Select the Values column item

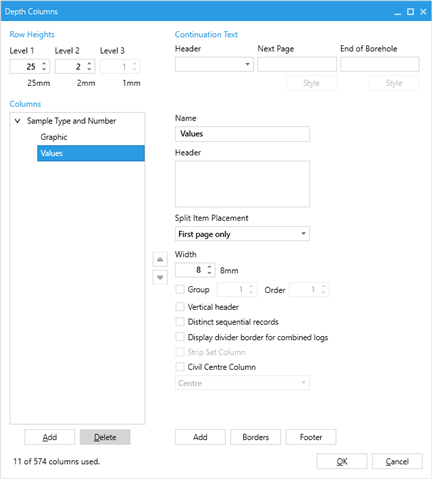coord(91,153)
